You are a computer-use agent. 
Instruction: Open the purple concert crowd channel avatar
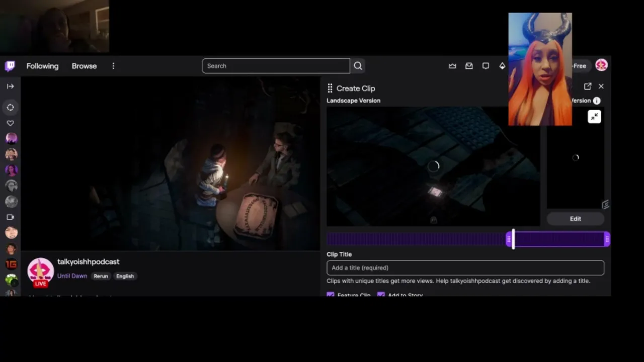[x=11, y=138]
